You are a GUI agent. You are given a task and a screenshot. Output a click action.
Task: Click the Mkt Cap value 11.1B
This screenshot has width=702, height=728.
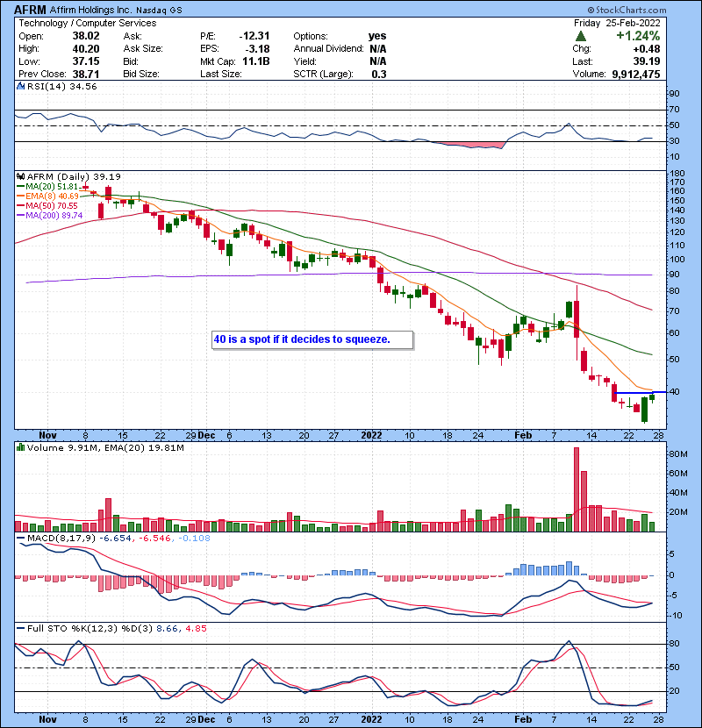[x=256, y=61]
